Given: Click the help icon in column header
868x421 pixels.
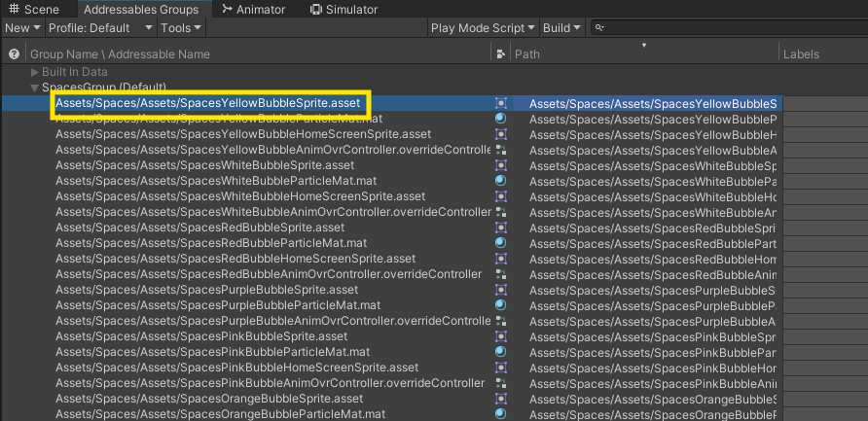Looking at the screenshot, I should pos(14,54).
